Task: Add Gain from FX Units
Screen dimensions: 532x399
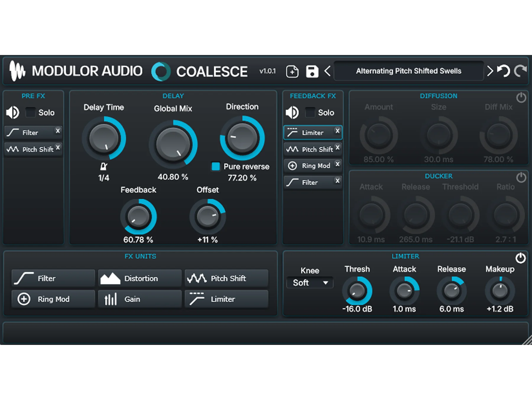Action: [140, 299]
